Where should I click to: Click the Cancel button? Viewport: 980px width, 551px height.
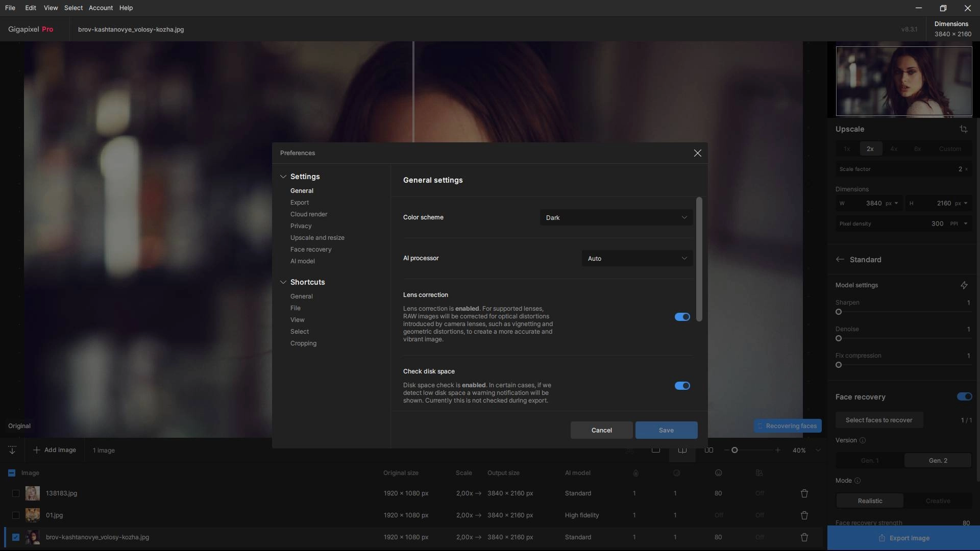601,430
